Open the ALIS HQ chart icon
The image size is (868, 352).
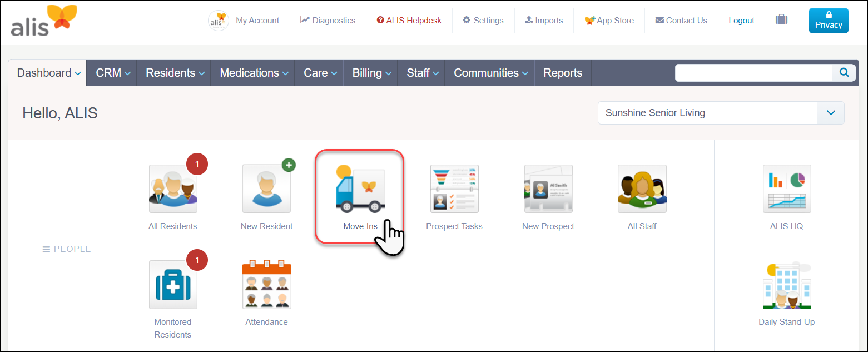(x=787, y=189)
